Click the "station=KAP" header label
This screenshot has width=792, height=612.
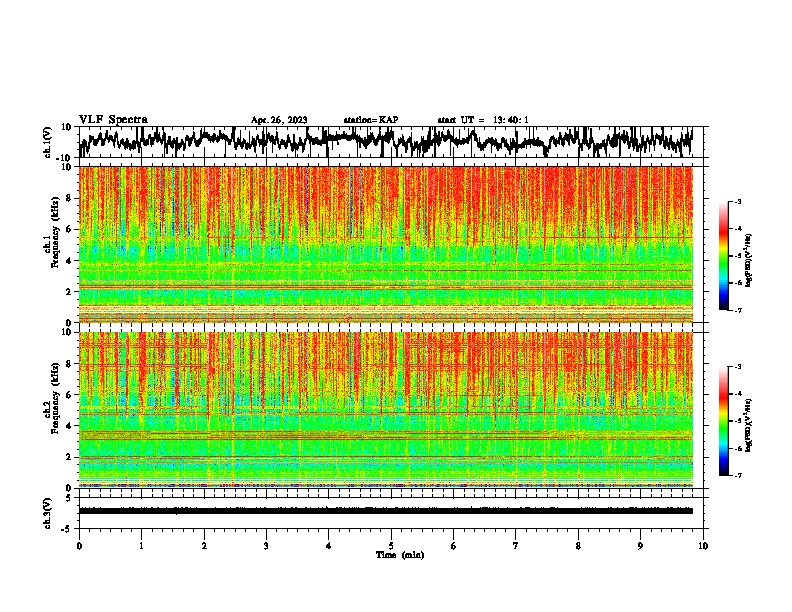coord(371,120)
